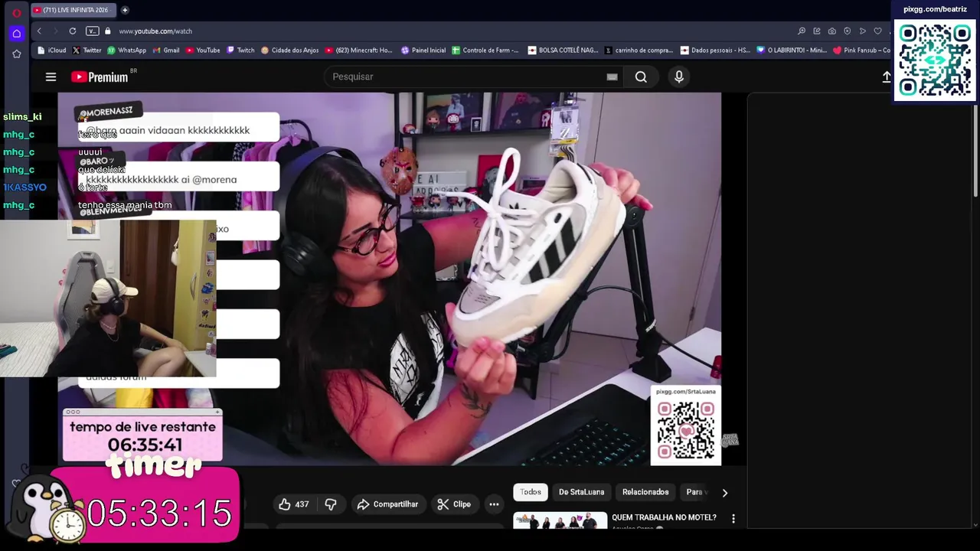The width and height of the screenshot is (980, 551).
Task: Go back to the previous page
Action: click(39, 31)
